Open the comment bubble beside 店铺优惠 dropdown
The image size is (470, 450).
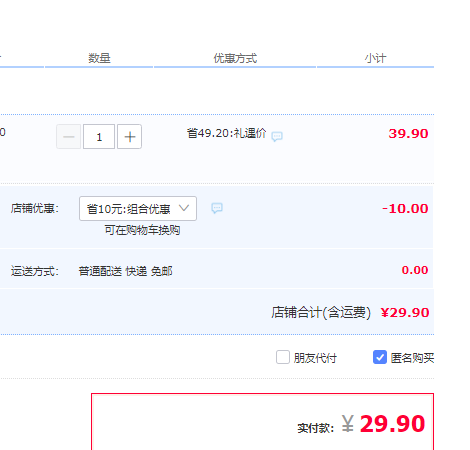217,208
